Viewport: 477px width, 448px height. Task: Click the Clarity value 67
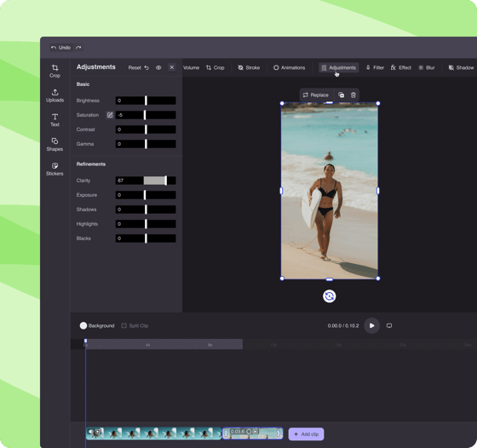point(120,181)
